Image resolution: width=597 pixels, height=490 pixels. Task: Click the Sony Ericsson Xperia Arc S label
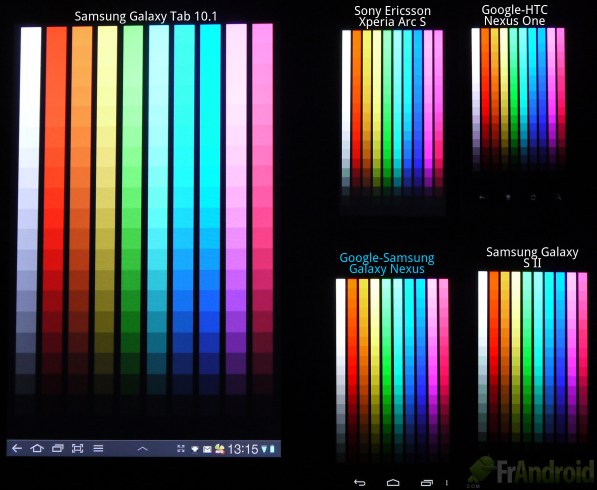coord(392,16)
